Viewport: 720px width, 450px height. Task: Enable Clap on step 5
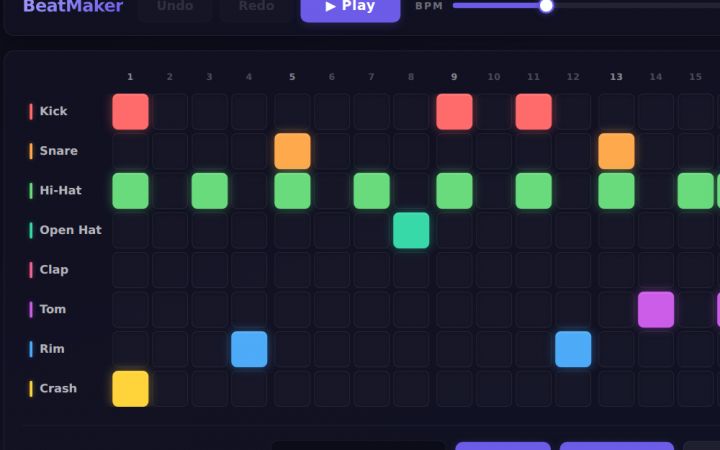click(x=292, y=270)
